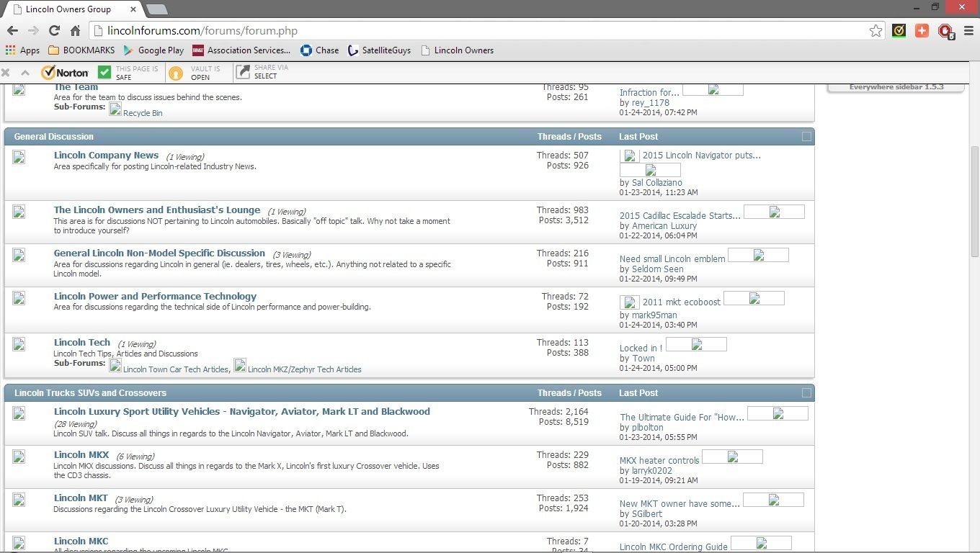Open the Chrome menu hamburger icon

(968, 30)
